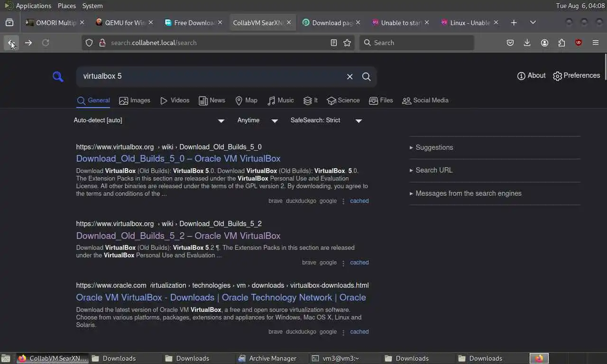Viewport: 607px width, 364px height.
Task: Select the Files search category
Action: (381, 100)
